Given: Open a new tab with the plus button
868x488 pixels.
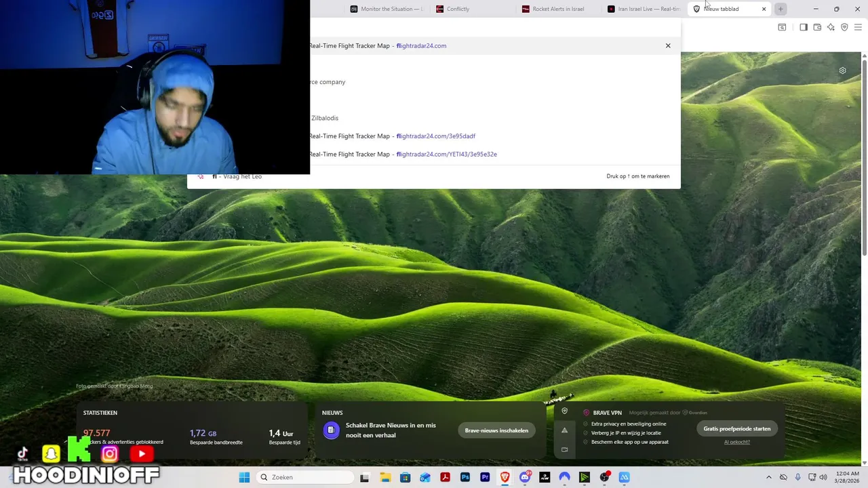Looking at the screenshot, I should (x=781, y=9).
